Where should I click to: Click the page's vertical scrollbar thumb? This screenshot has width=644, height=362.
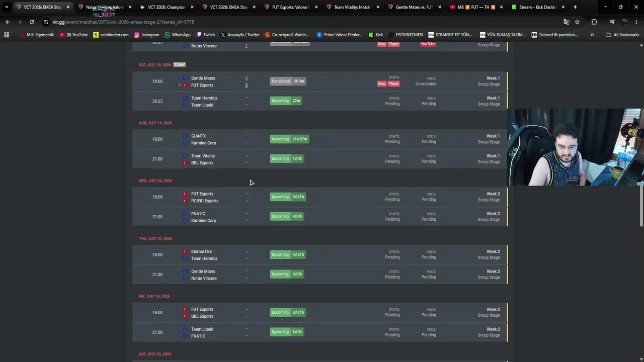pos(641,205)
